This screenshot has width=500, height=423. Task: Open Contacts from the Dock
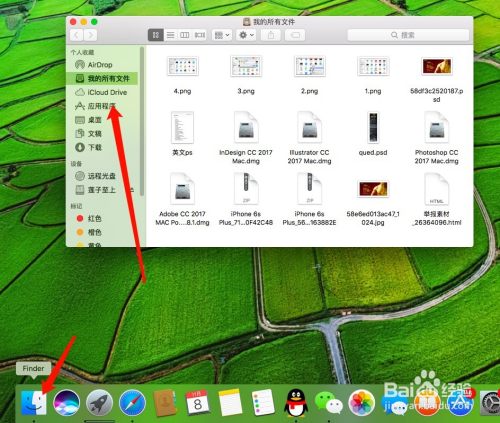tap(165, 403)
